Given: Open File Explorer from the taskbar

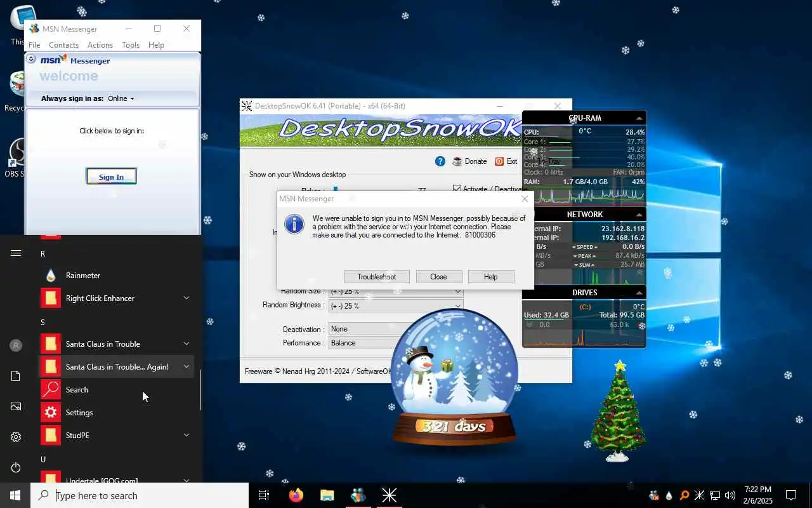Looking at the screenshot, I should [x=327, y=495].
